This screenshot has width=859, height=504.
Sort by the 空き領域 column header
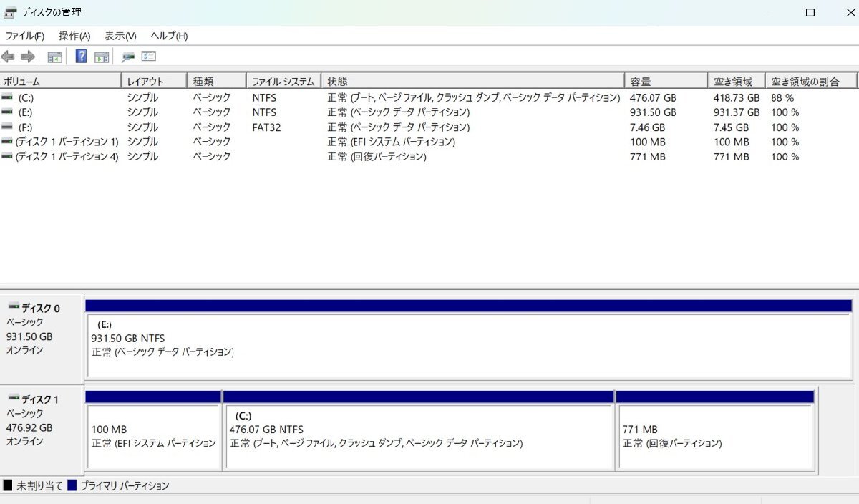point(737,82)
